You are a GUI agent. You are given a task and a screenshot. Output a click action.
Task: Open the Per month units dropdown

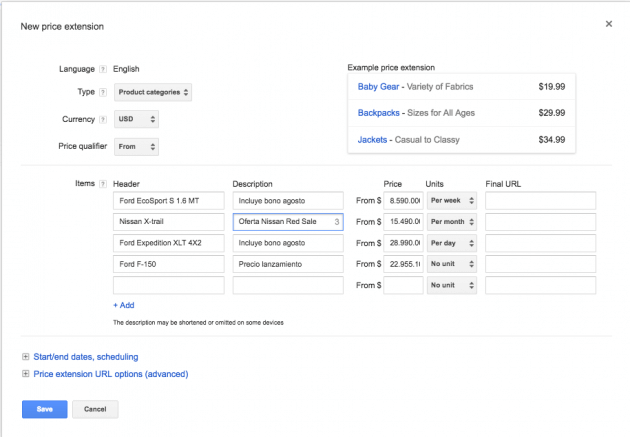pyautogui.click(x=452, y=222)
